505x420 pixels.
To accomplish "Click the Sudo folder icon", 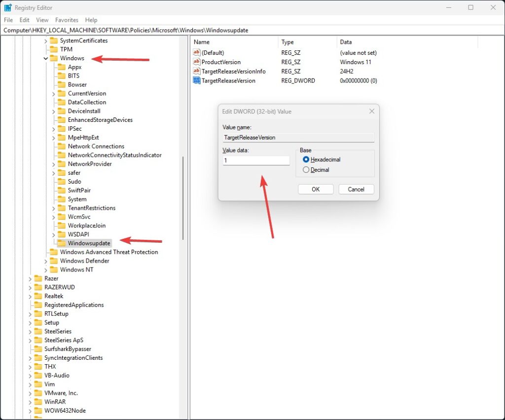I will (62, 181).
